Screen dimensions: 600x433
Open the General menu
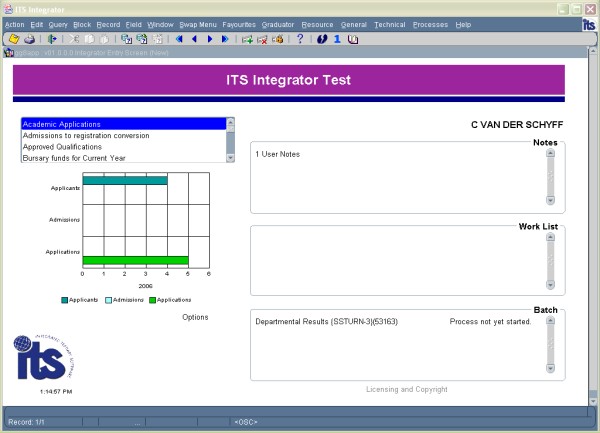pos(354,25)
